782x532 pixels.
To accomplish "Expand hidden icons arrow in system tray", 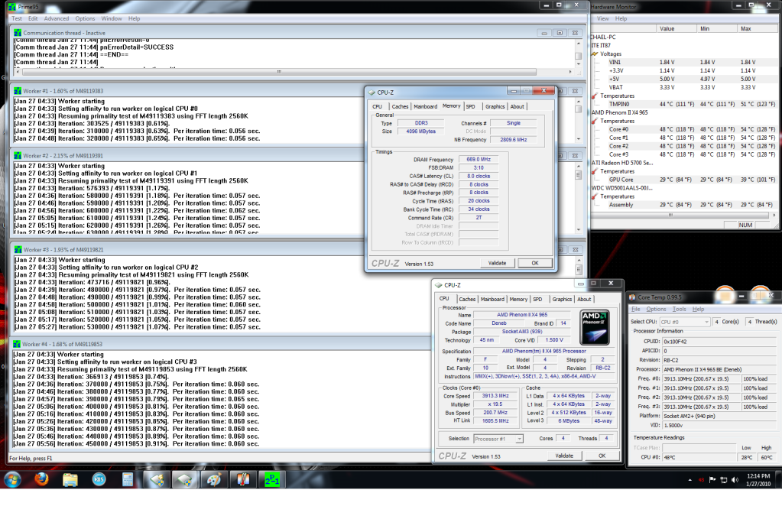I will tap(692, 480).
